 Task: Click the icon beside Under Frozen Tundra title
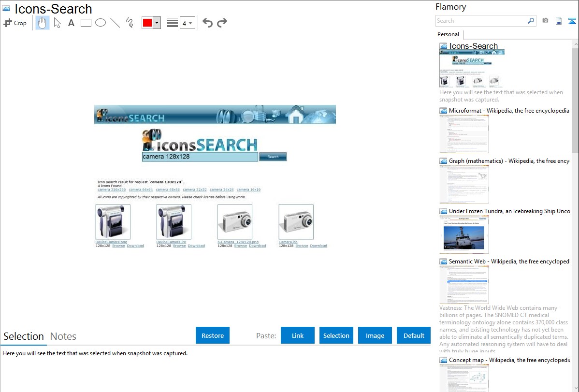pos(443,211)
